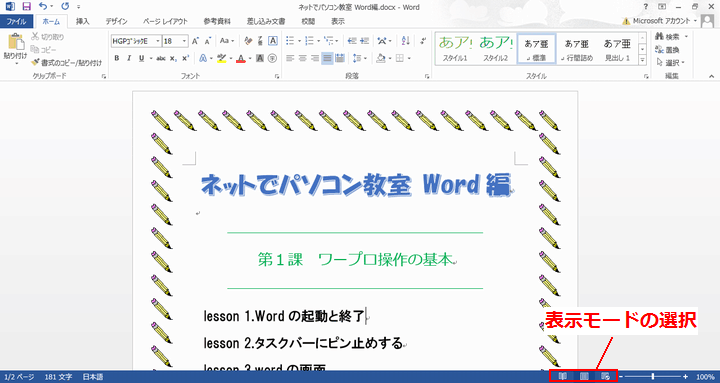This screenshot has width=720, height=383.
Task: Expand the styles gallery More arrow
Action: 642,60
